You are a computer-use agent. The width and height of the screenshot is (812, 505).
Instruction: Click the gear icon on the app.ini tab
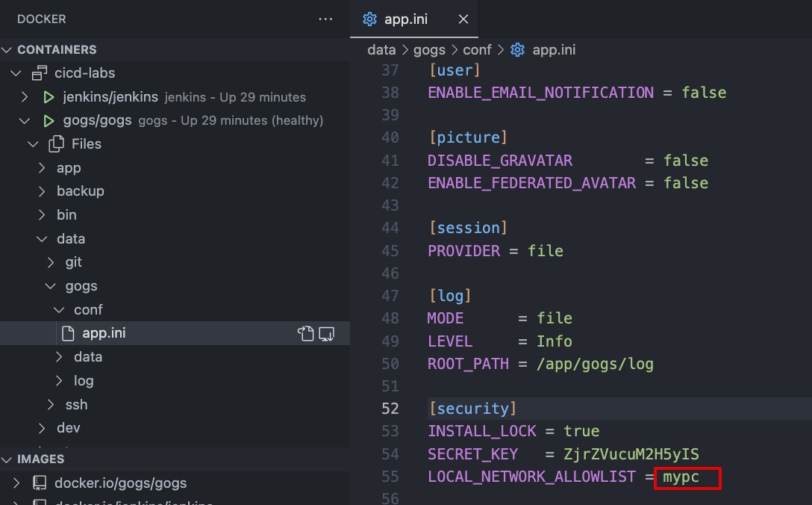pyautogui.click(x=369, y=19)
